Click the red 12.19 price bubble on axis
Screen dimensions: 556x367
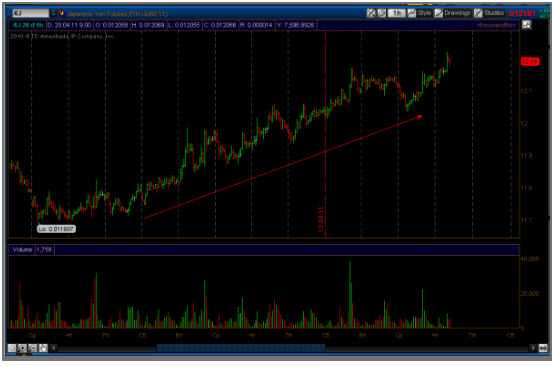[x=530, y=61]
